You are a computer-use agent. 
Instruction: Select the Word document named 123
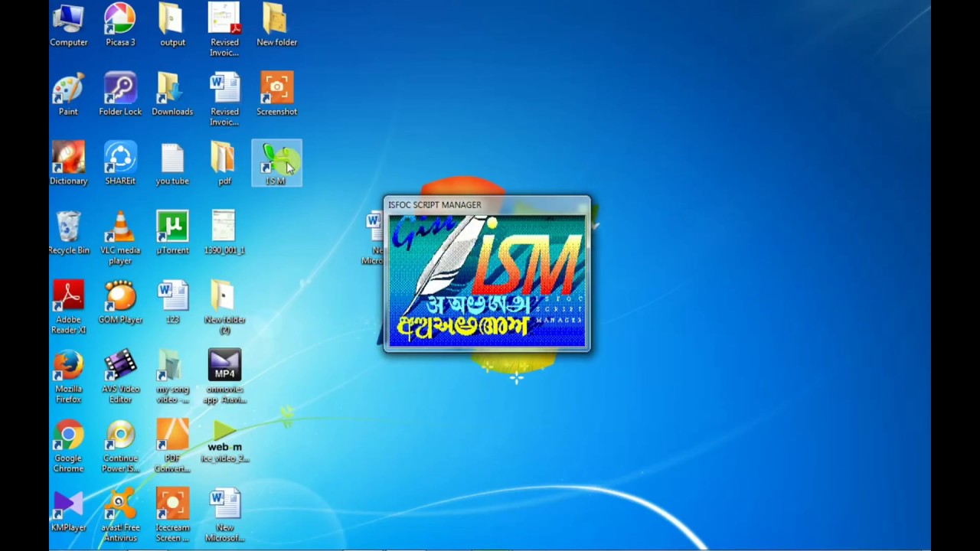click(172, 302)
